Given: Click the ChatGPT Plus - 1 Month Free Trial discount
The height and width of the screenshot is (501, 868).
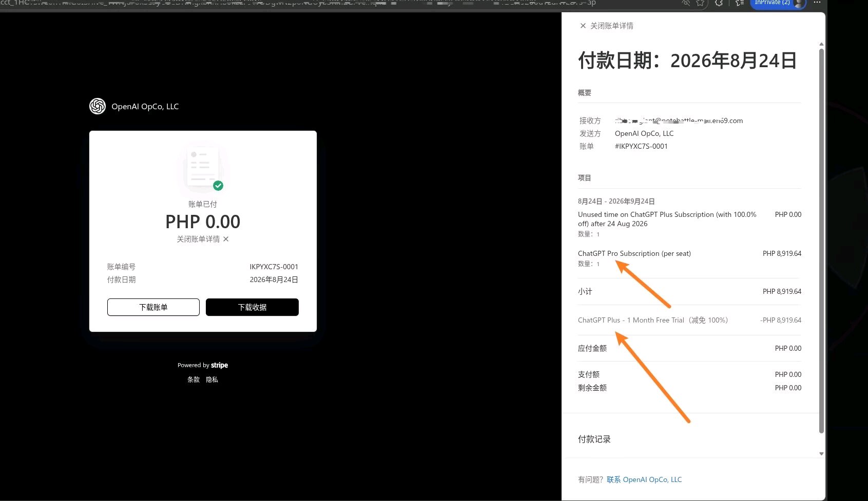Looking at the screenshot, I should coord(653,320).
